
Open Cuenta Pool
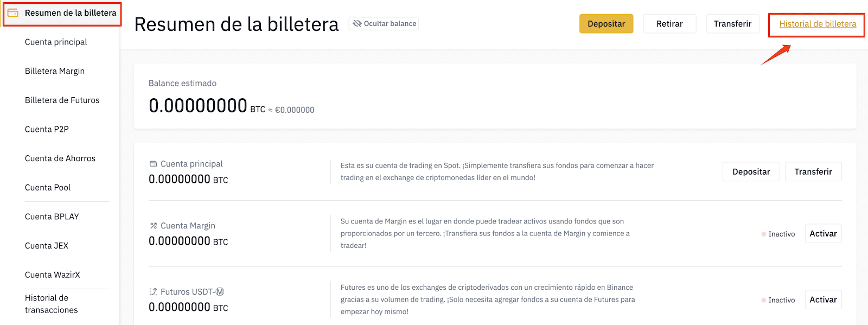(48, 188)
